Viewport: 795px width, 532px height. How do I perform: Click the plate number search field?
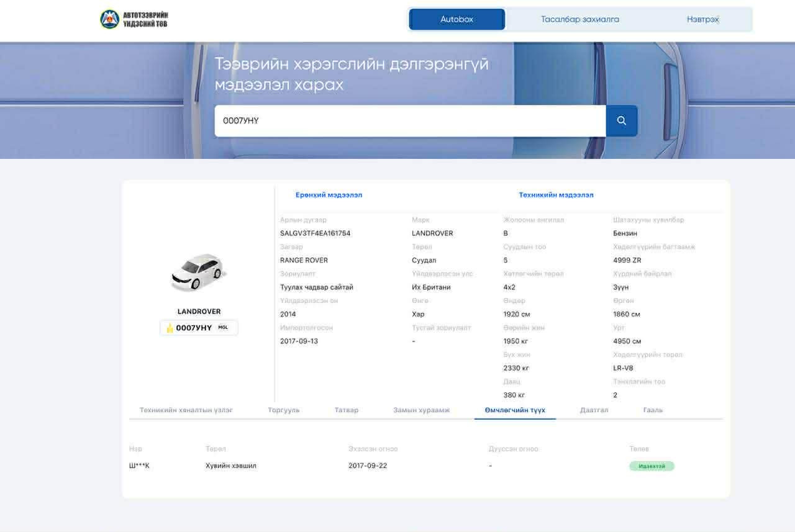pos(410,121)
